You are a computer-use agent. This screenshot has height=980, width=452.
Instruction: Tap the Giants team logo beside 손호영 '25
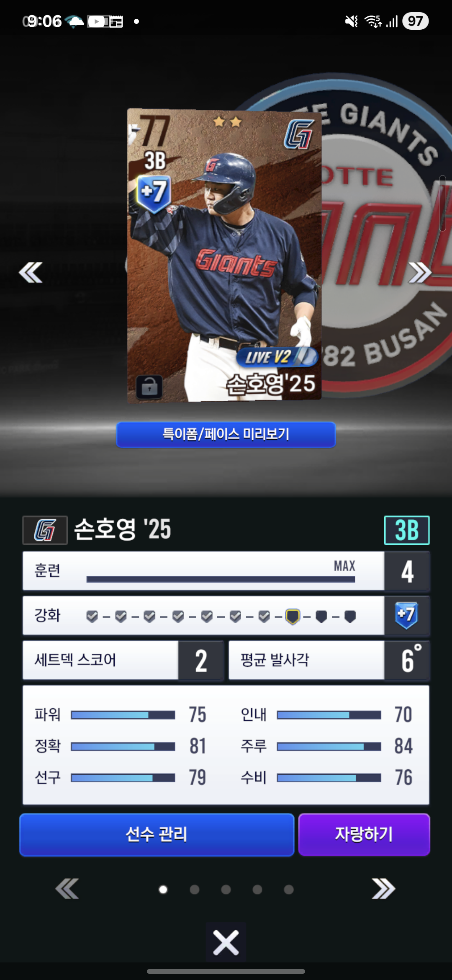point(45,530)
